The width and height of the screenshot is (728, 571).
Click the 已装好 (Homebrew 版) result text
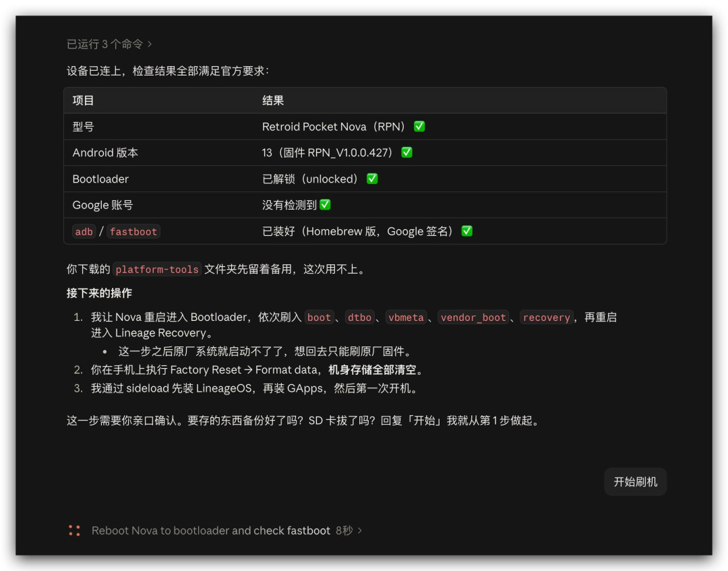click(x=357, y=231)
